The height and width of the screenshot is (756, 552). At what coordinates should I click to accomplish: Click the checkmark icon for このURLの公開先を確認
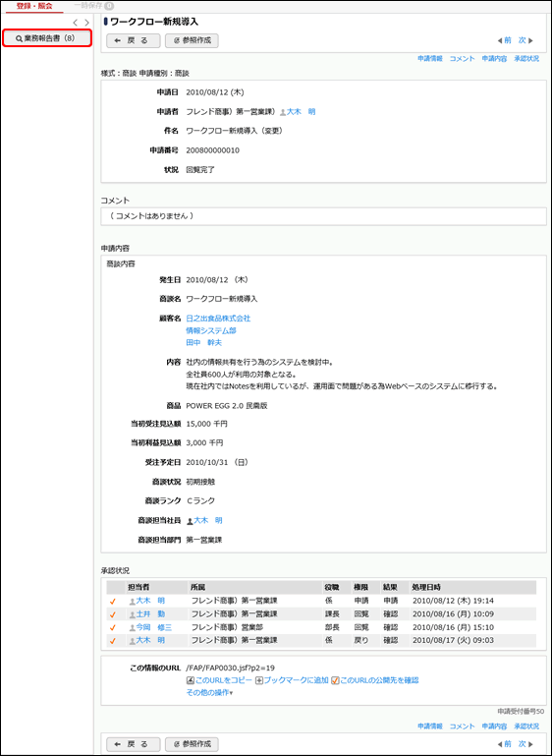(x=335, y=680)
